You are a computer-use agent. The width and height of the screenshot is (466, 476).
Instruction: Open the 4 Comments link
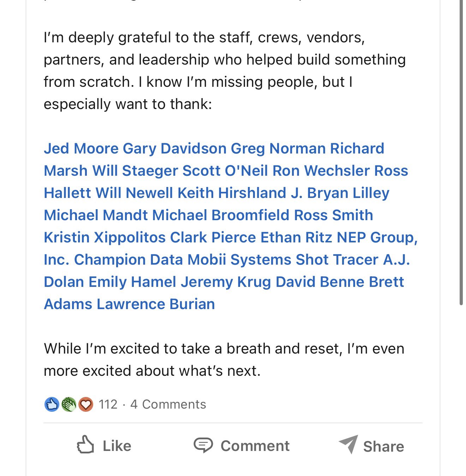pos(168,404)
